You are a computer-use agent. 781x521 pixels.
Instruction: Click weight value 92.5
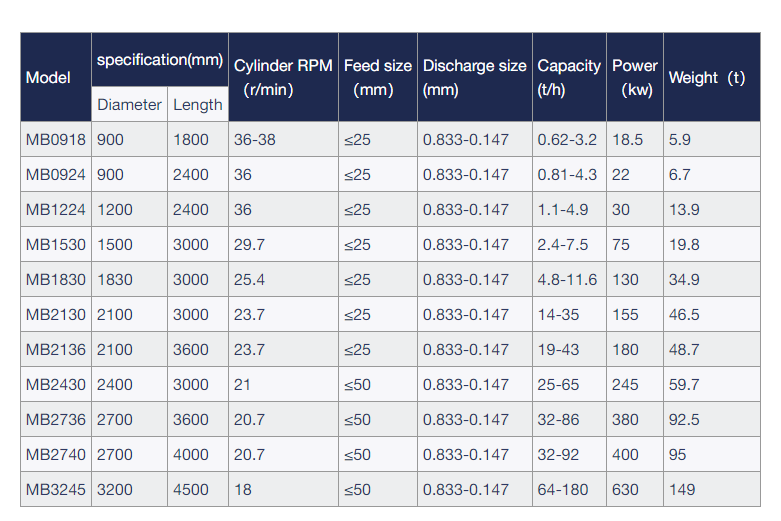712,419
